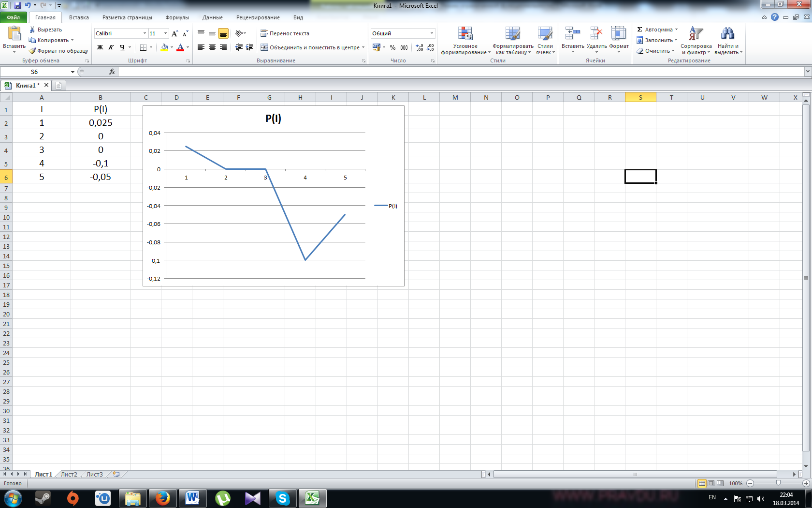Open Форматировать как таблицу gallery
The image size is (812, 508).
click(x=513, y=41)
